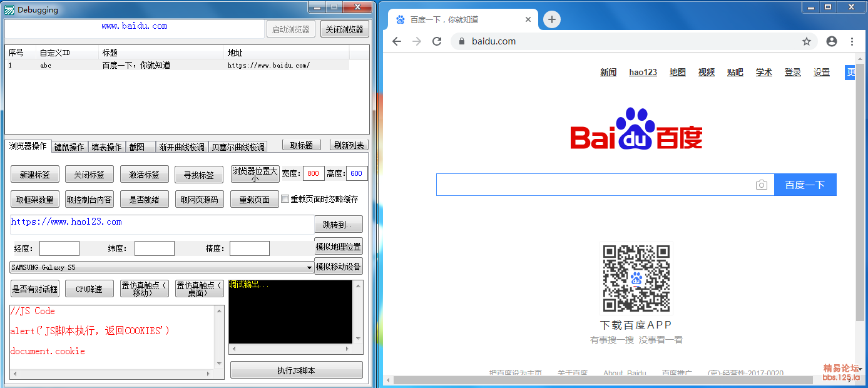This screenshot has width=868, height=388.
Task: Open the hao123 link on Baidu
Action: tap(643, 72)
